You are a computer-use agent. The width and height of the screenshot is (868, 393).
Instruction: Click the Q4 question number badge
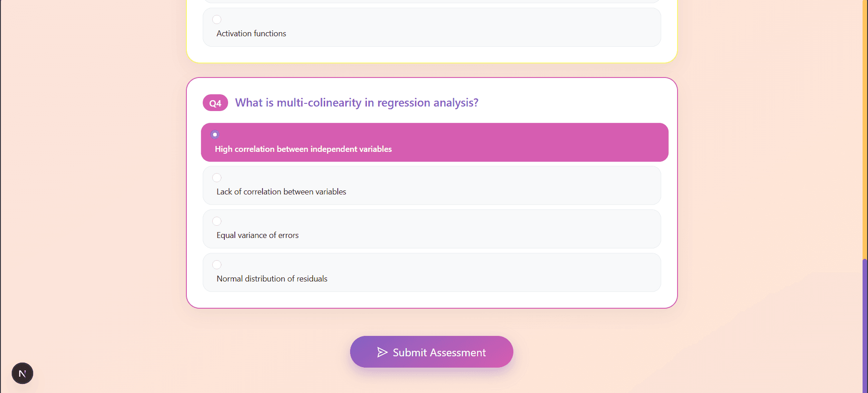click(215, 102)
